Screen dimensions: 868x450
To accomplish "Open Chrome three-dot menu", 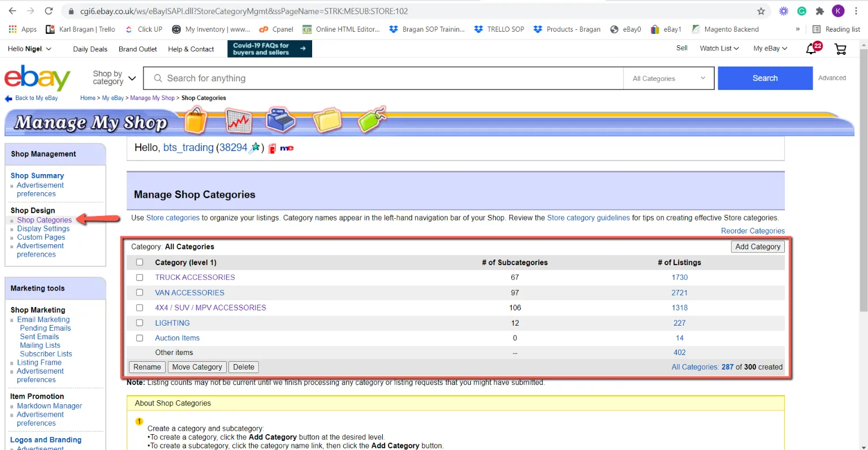I will point(856,11).
